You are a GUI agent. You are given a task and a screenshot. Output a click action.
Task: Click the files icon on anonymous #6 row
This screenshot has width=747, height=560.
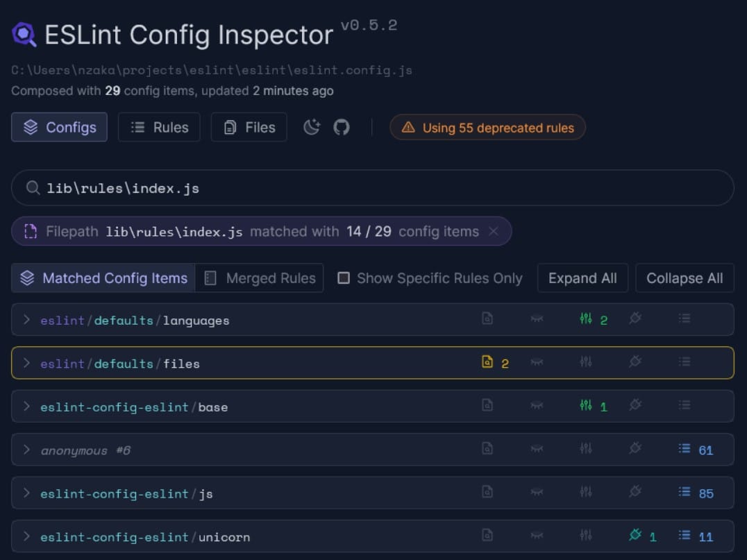tap(487, 448)
